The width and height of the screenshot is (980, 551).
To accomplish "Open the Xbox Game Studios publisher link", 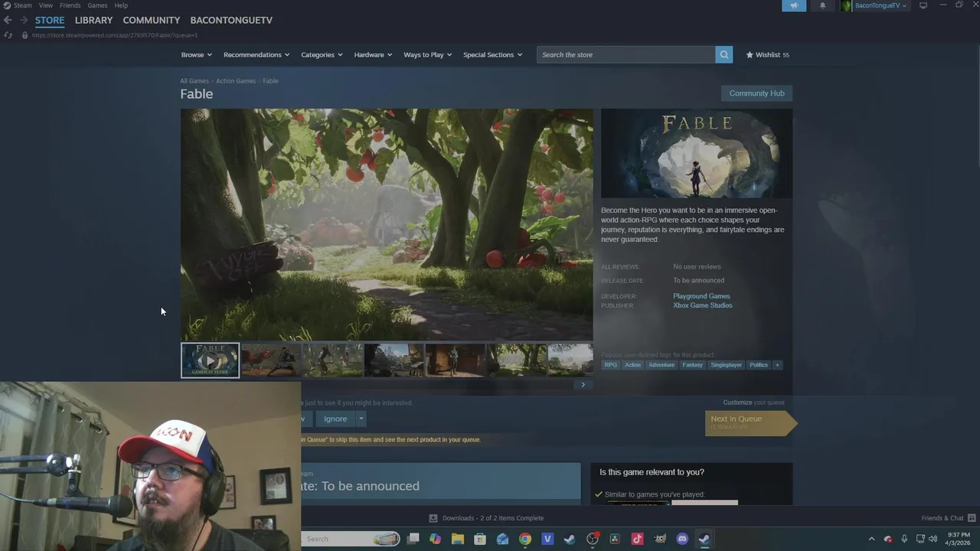I will coord(703,305).
